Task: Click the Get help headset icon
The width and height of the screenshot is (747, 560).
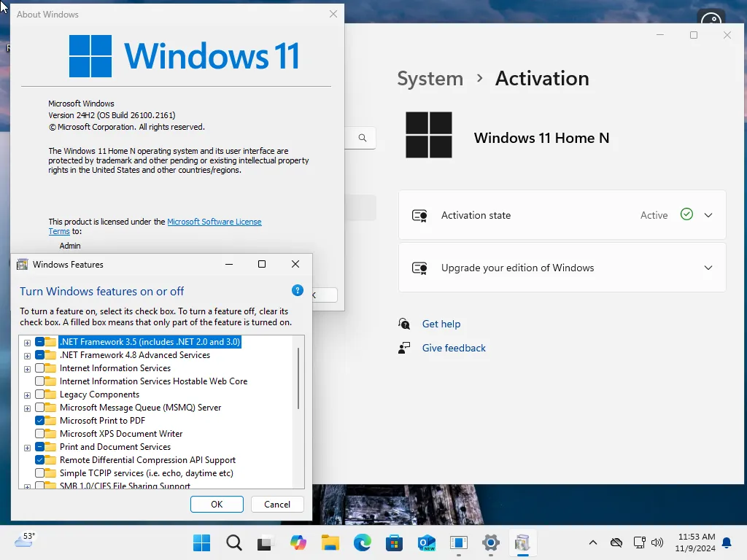Action: click(x=404, y=324)
